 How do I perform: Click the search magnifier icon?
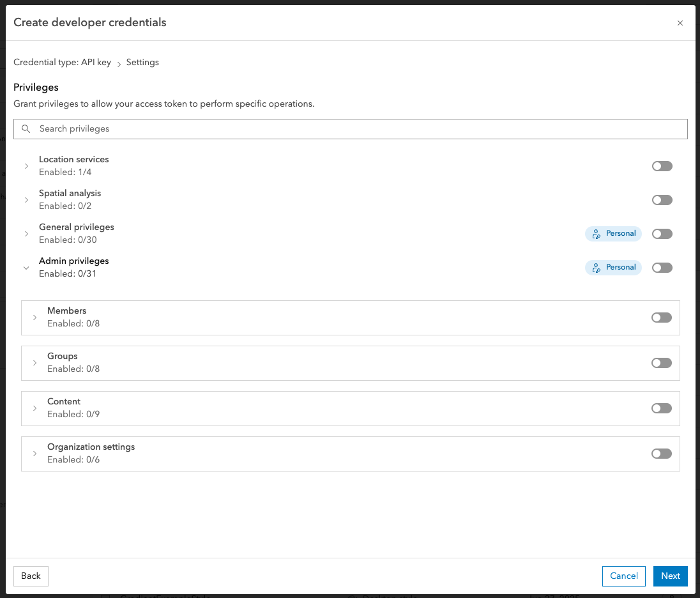(x=26, y=128)
